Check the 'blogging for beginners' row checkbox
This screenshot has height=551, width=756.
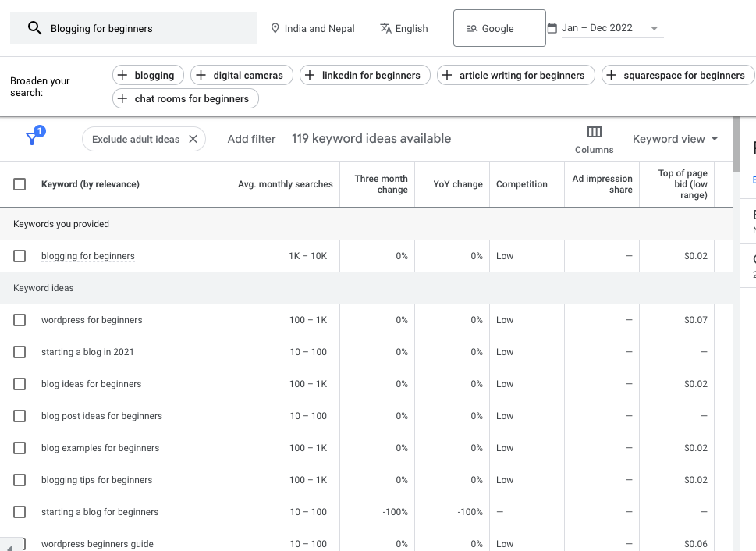click(20, 256)
